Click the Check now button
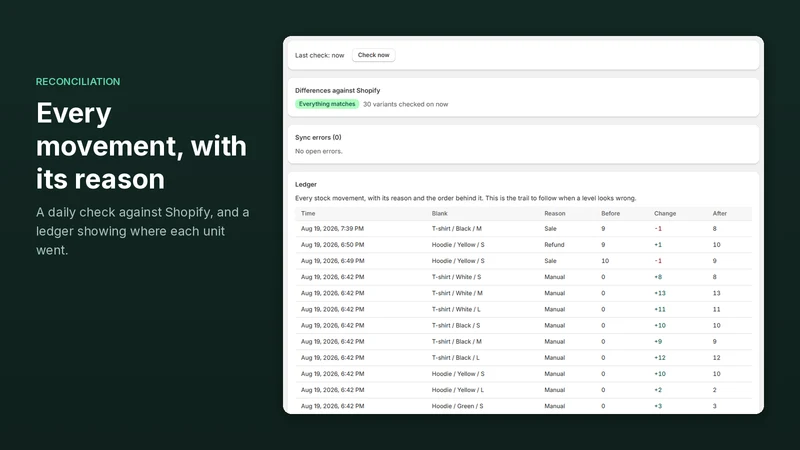 373,55
